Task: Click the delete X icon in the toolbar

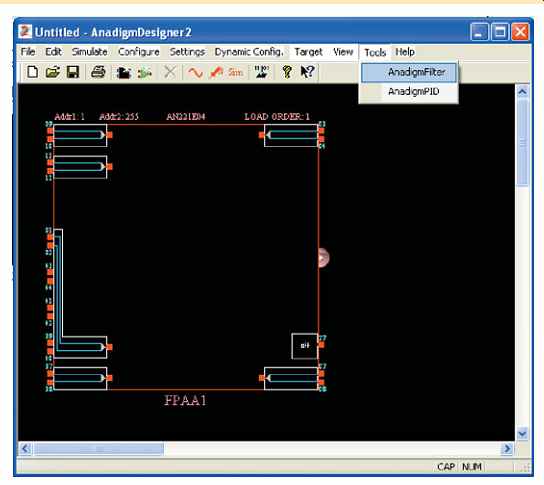Action: tap(170, 72)
